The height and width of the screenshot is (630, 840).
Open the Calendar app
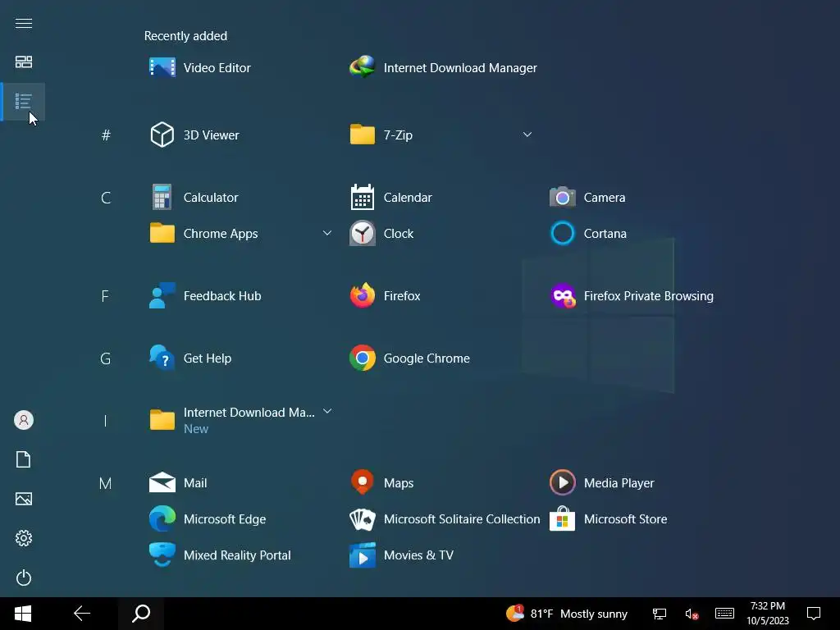pyautogui.click(x=391, y=197)
